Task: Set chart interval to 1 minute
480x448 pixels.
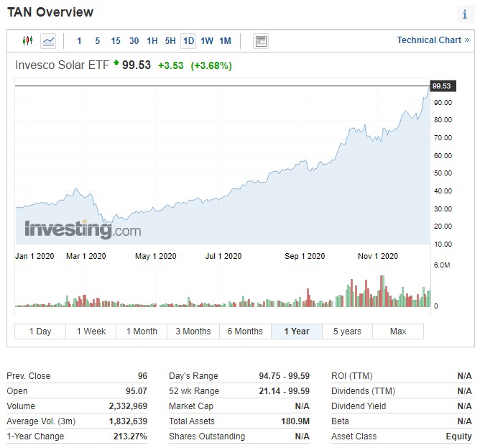Action: coord(79,41)
